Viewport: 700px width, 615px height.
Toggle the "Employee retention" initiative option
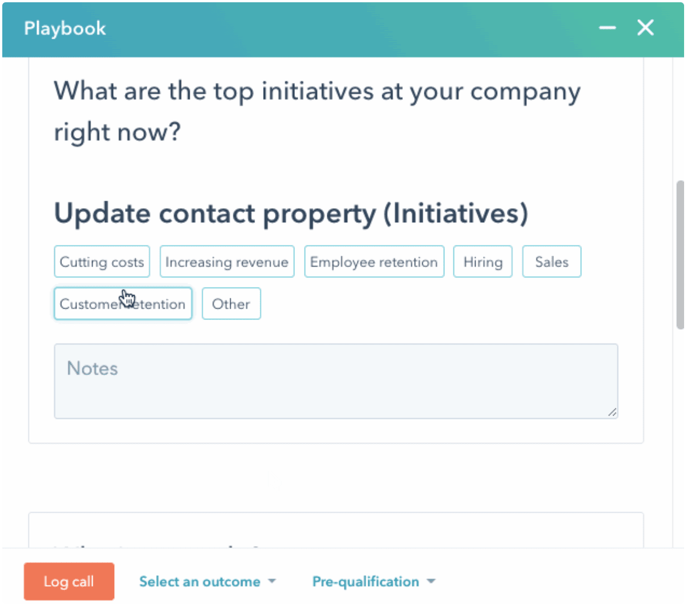pyautogui.click(x=374, y=261)
